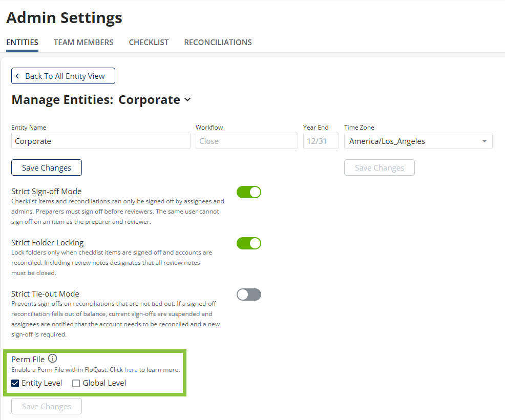Check the Global Level checkbox
This screenshot has height=420, width=505.
(76, 383)
